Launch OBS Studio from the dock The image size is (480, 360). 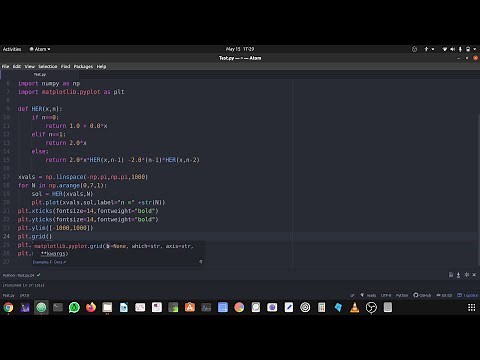pos(371,307)
